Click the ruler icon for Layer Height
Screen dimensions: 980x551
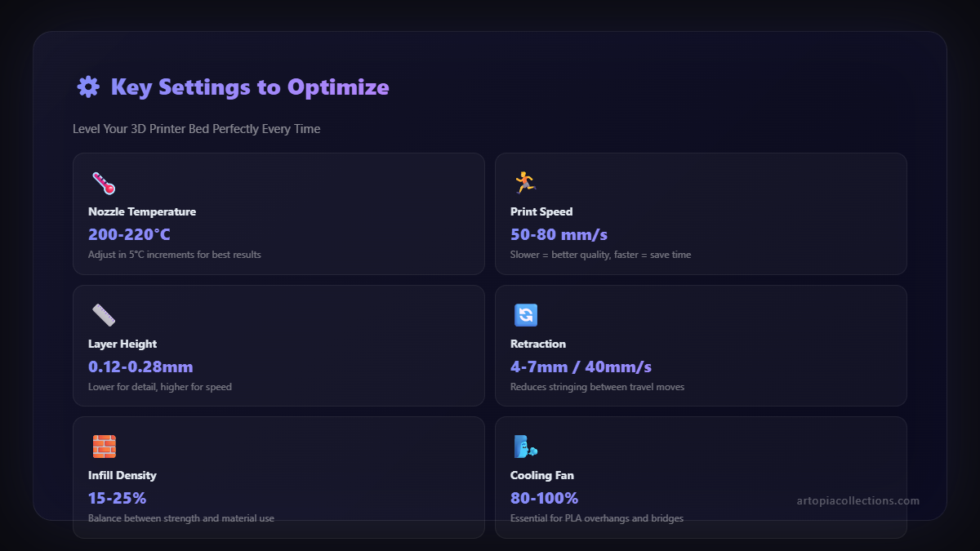coord(104,315)
